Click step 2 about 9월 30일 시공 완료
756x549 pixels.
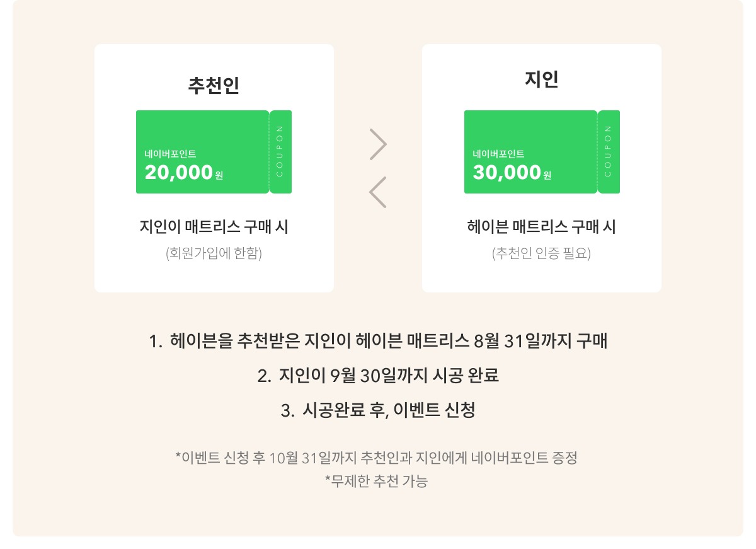point(378,376)
